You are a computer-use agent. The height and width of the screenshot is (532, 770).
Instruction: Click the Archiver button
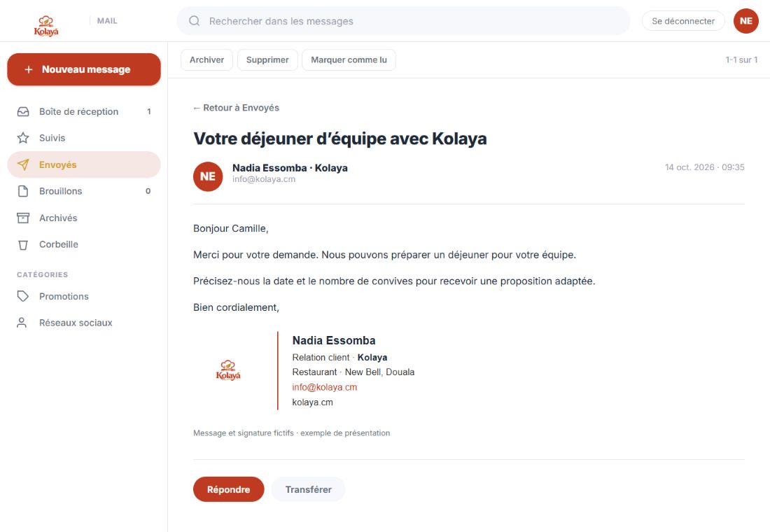(x=206, y=60)
